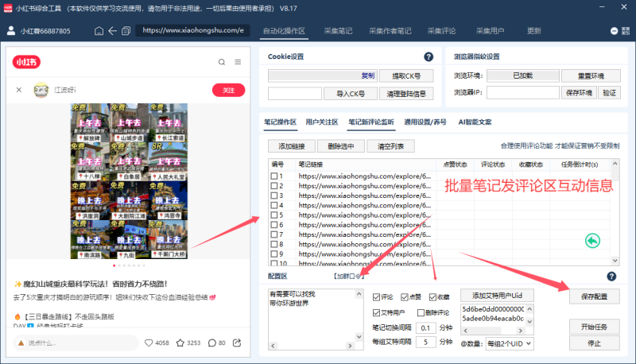The image size is (636, 364).
Task: Select the AI智能文案 sub-tab
Action: pos(475,122)
